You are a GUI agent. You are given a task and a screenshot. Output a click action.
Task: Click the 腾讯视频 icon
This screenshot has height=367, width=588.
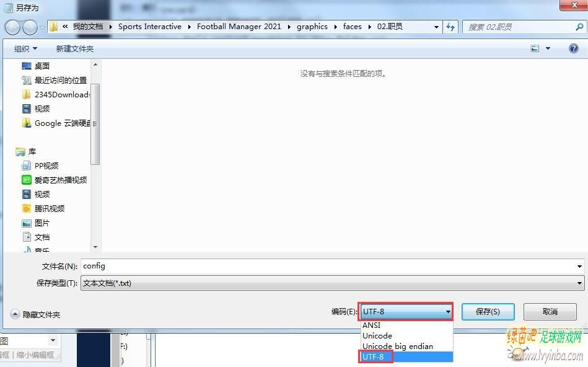pos(27,209)
